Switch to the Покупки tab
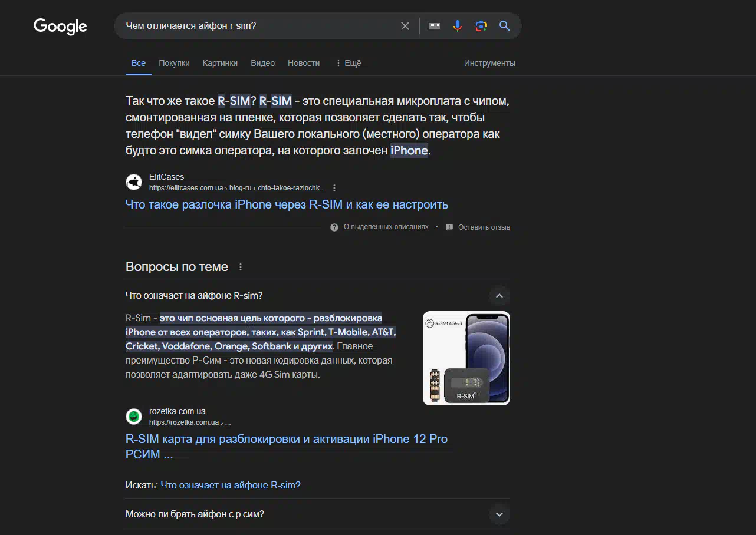The width and height of the screenshot is (756, 535). pyautogui.click(x=174, y=63)
